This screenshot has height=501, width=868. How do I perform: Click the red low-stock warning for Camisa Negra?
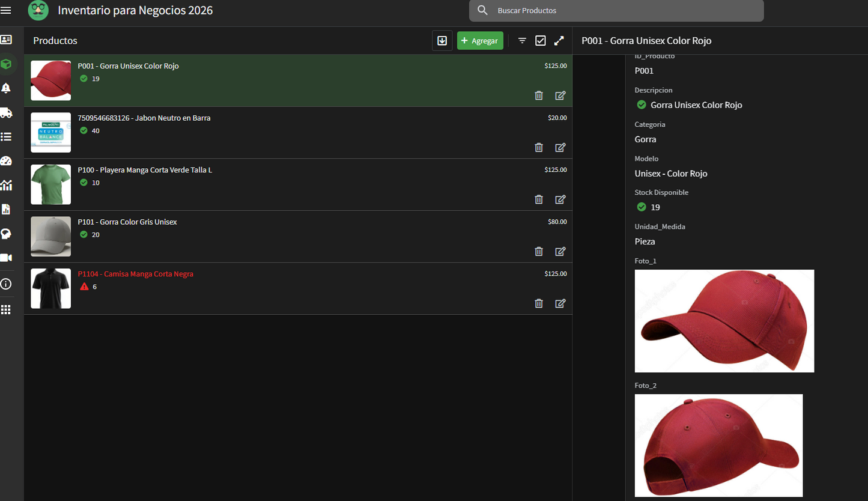[84, 287]
